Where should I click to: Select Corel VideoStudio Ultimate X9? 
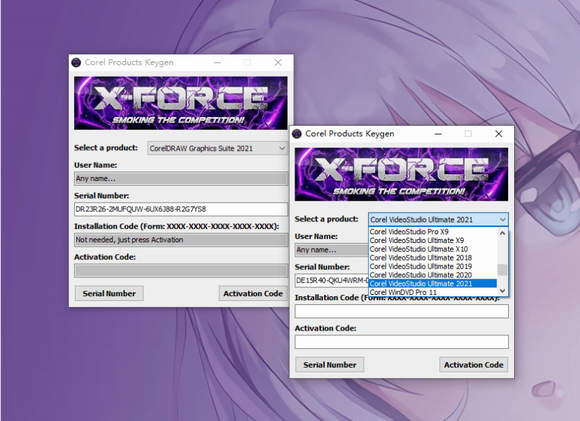pyautogui.click(x=433, y=240)
